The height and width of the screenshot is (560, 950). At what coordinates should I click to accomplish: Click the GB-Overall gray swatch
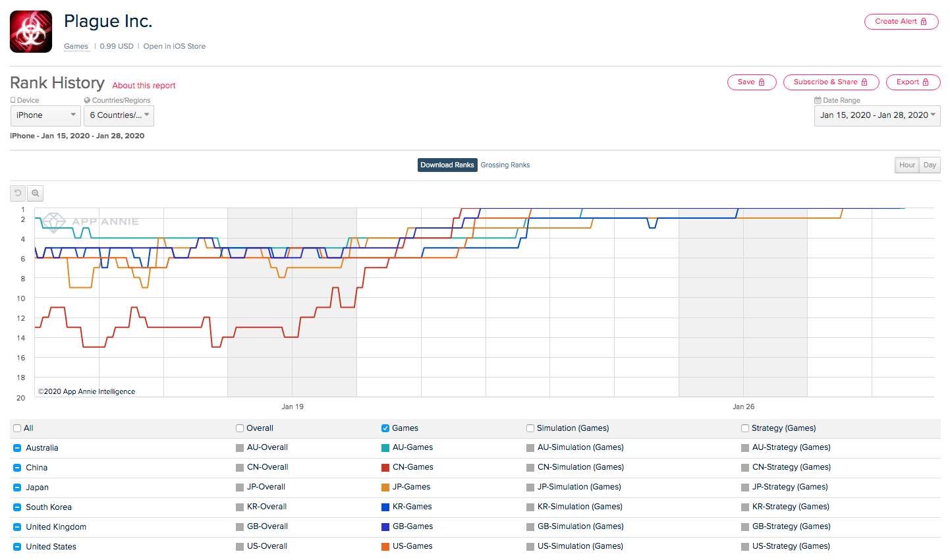pos(240,527)
